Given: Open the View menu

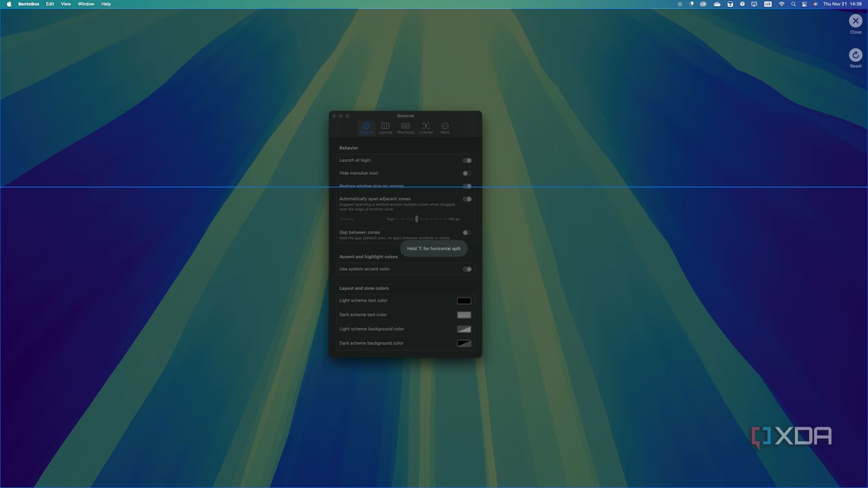Looking at the screenshot, I should [66, 4].
